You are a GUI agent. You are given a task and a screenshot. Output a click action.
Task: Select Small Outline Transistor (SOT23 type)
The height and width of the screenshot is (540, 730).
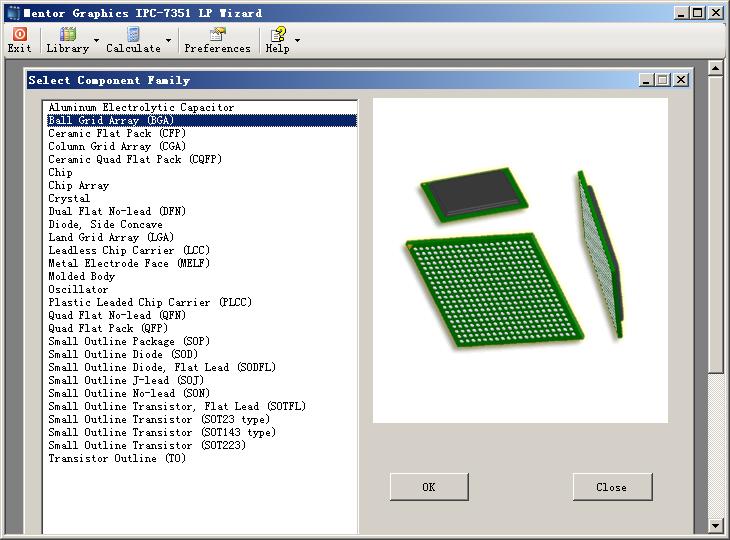tap(202, 420)
